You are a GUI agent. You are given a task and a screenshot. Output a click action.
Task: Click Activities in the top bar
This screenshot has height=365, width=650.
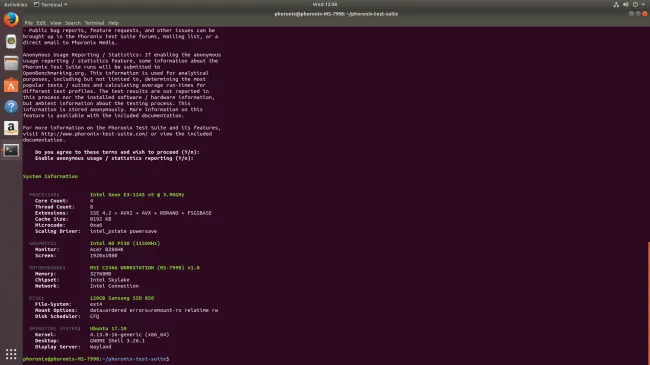click(15, 5)
